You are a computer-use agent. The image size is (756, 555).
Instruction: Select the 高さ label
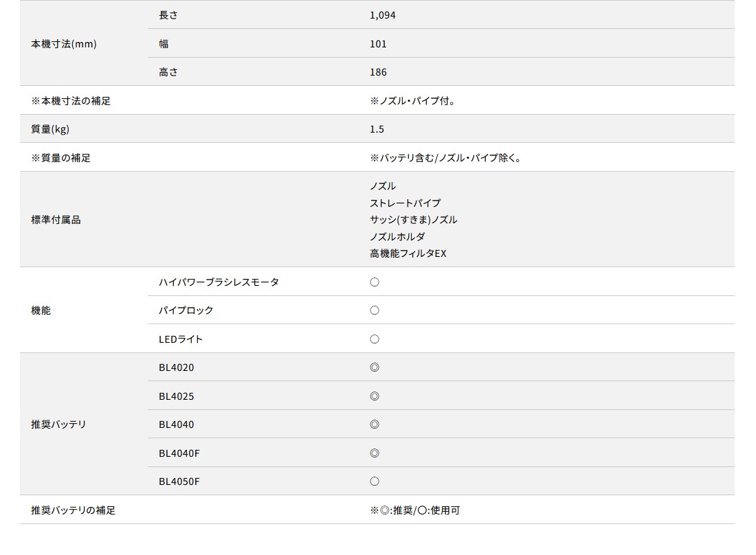click(x=168, y=72)
